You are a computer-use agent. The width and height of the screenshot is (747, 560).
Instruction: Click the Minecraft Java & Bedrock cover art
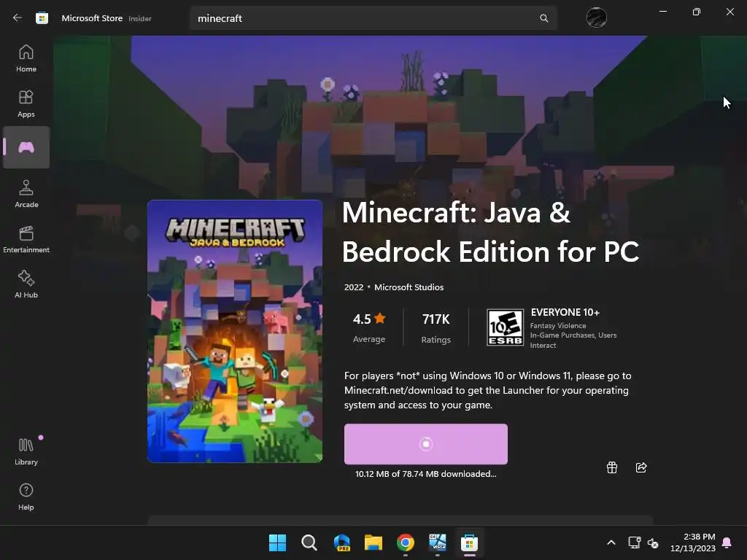coord(235,332)
